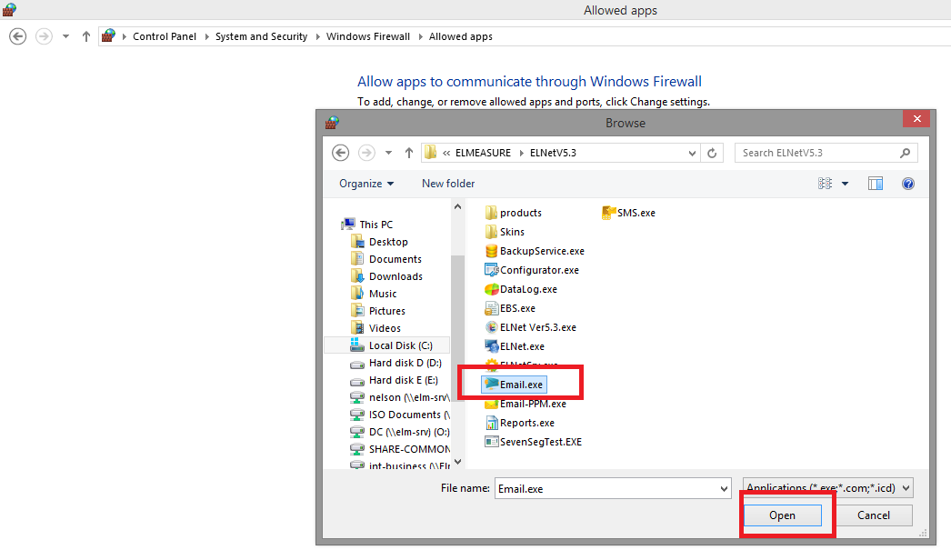The image size is (951, 560).
Task: Open the Organize dropdown menu
Action: (x=366, y=184)
